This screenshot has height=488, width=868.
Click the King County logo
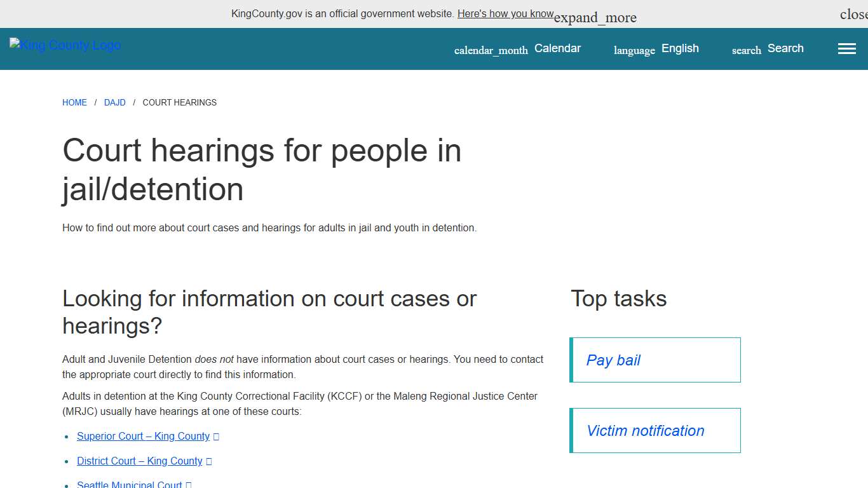click(x=64, y=45)
